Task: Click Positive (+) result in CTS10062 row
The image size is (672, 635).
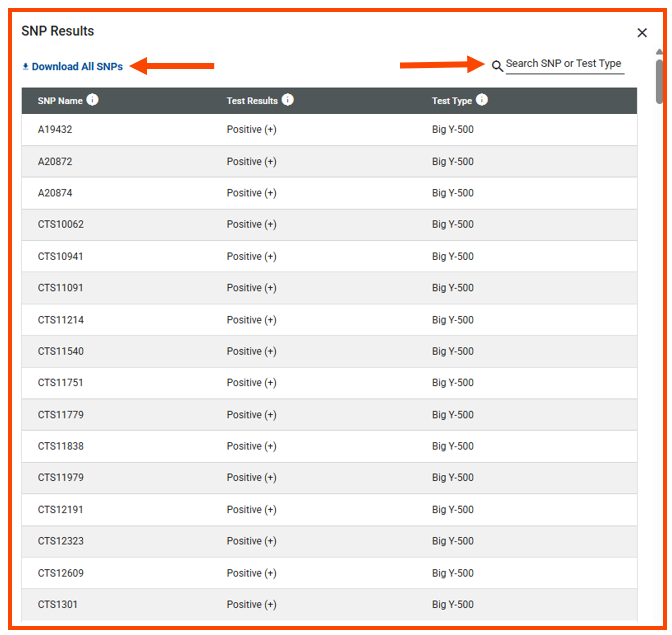Action: point(252,224)
